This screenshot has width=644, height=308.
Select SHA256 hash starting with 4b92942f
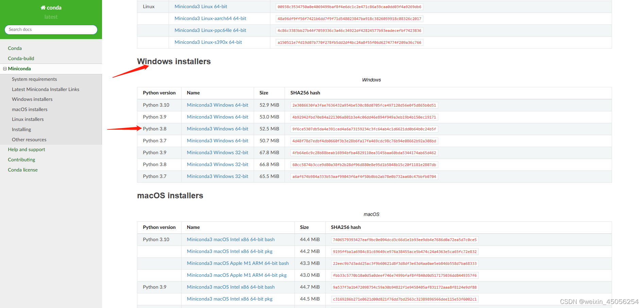tap(364, 117)
